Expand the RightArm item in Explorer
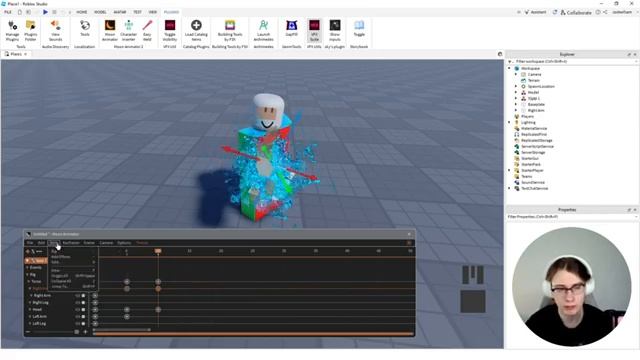640x360 pixels. (516, 110)
